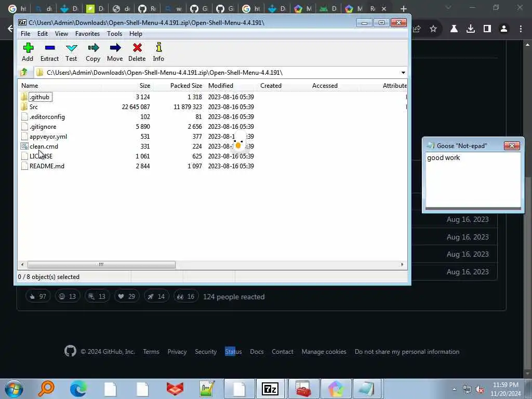Click the Contact footer link

coord(282,352)
